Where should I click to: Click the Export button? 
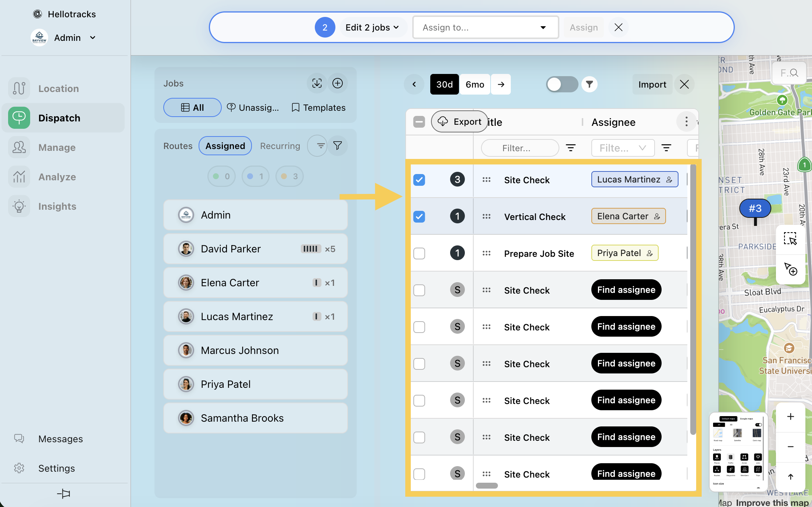click(460, 122)
